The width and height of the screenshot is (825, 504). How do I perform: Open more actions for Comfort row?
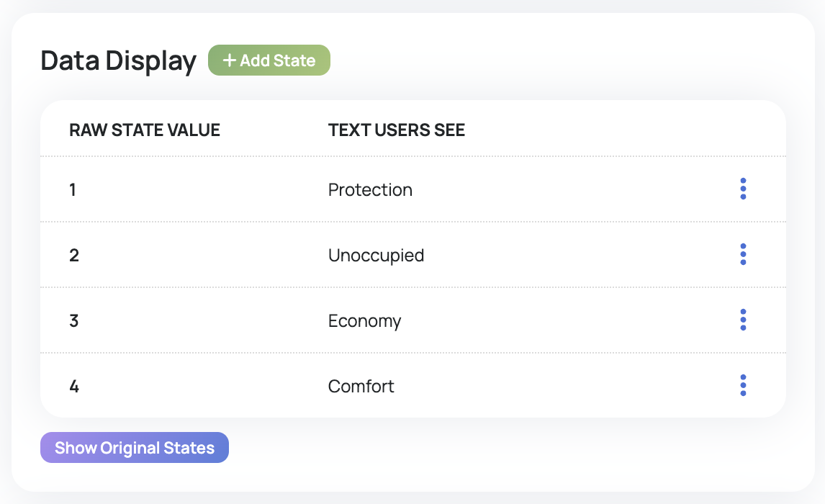[x=743, y=385]
